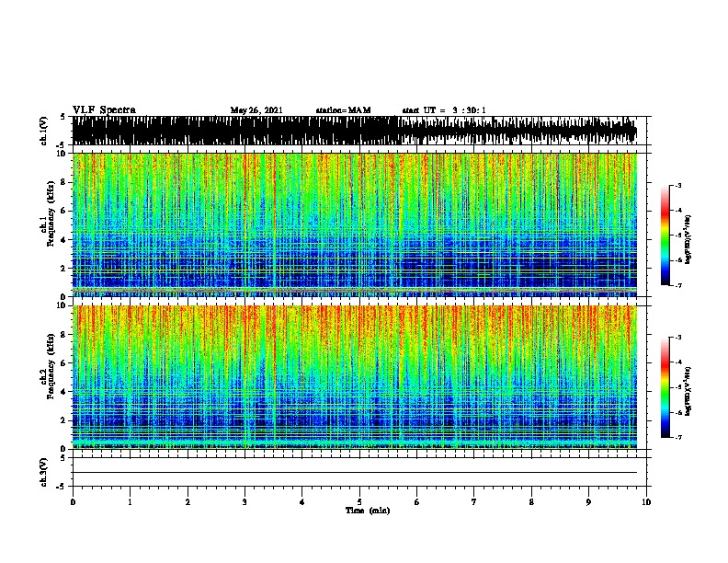
Task: Click the "Time (min)" axis label
Action: (368, 511)
